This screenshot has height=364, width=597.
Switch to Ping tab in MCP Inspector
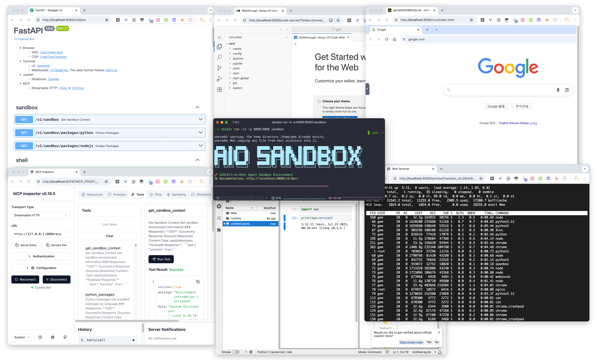pos(156,194)
